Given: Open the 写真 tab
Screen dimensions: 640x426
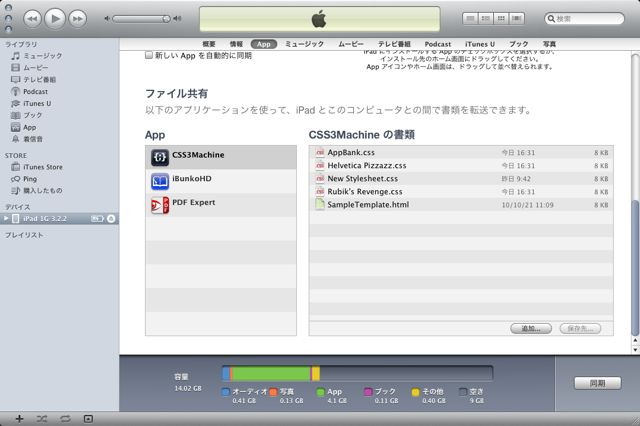Looking at the screenshot, I should click(549, 44).
